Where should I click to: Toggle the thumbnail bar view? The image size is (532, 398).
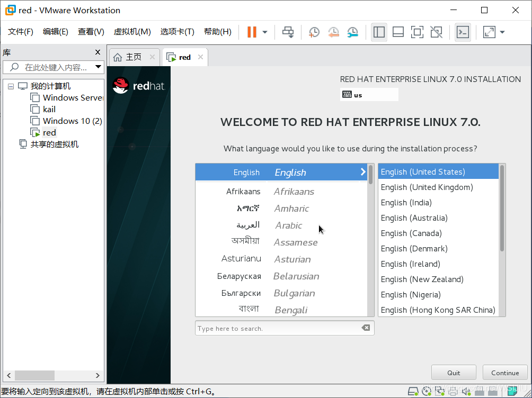coord(398,32)
